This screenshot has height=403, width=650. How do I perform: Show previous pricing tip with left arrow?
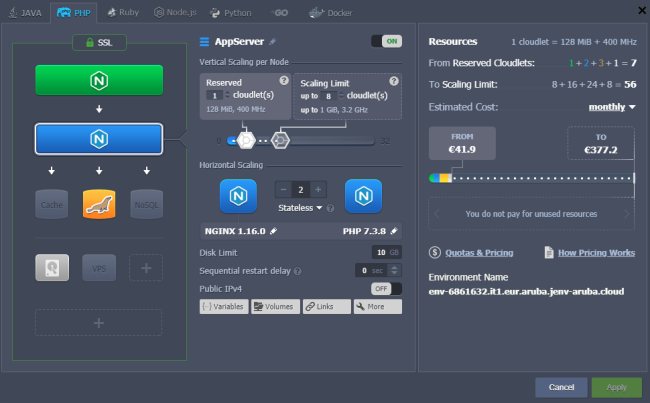436,214
